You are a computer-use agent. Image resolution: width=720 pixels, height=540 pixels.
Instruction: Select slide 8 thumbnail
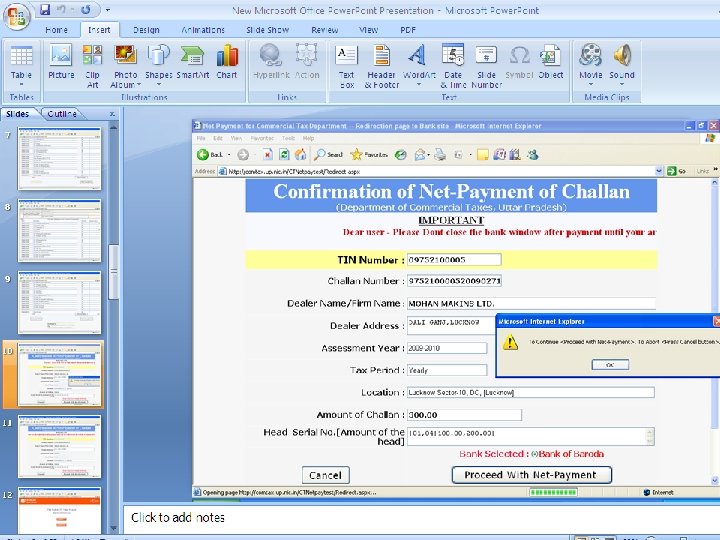point(59,231)
